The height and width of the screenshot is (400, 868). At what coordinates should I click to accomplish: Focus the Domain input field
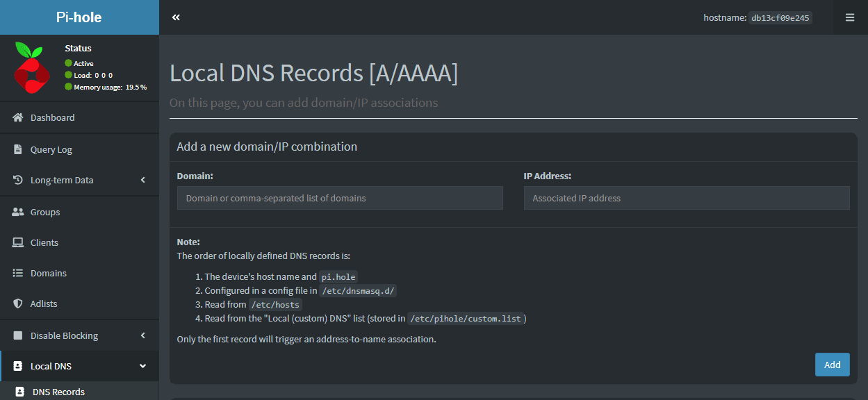tap(340, 198)
